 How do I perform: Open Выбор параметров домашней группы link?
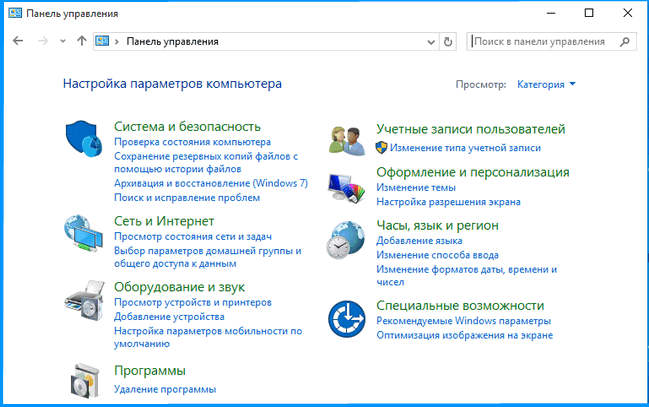click(208, 257)
